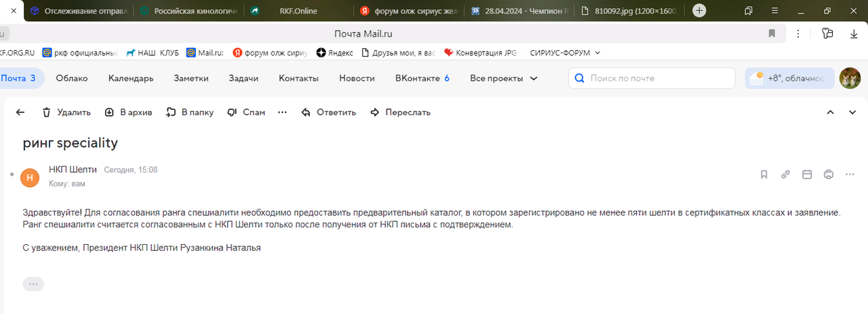Screen dimensions: 868x314
Task: Open sender name НКП Шелти
Action: pos(73,170)
